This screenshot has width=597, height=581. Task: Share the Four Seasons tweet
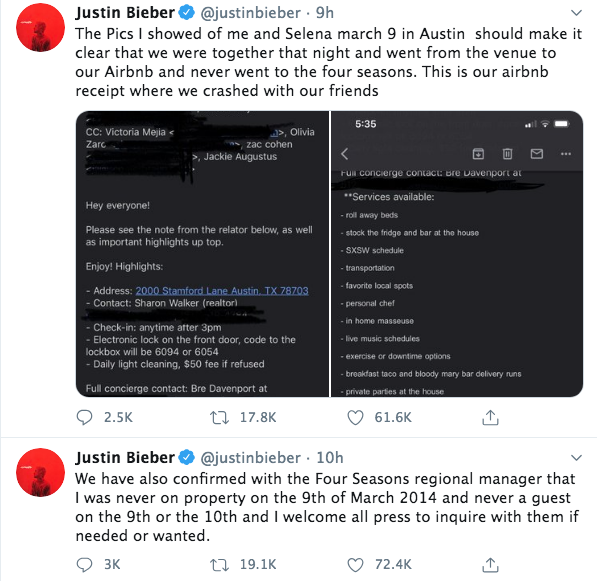coord(490,565)
